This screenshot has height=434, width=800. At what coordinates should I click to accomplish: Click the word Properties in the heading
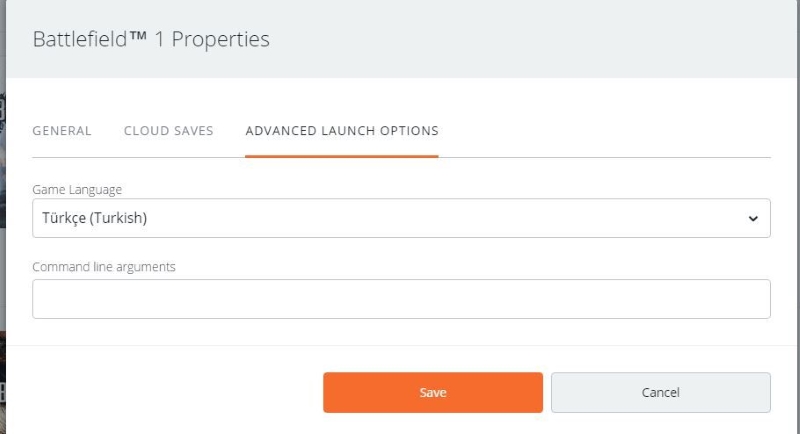coord(220,40)
